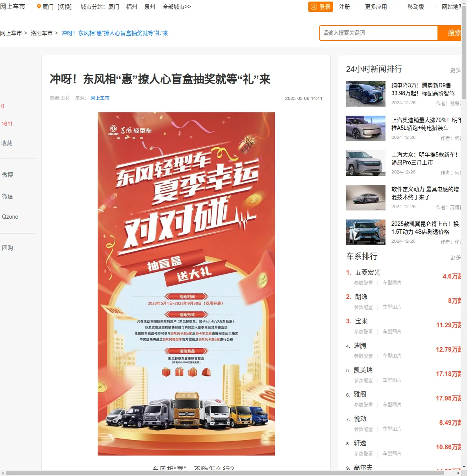The height and width of the screenshot is (476, 467).
Task: Open 参数配置 for 轩逸
Action: pyautogui.click(x=363, y=454)
